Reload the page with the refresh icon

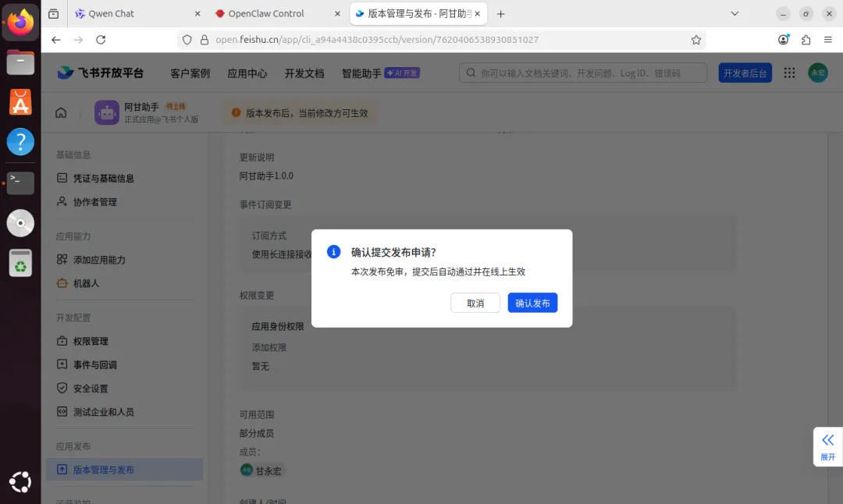click(x=101, y=40)
